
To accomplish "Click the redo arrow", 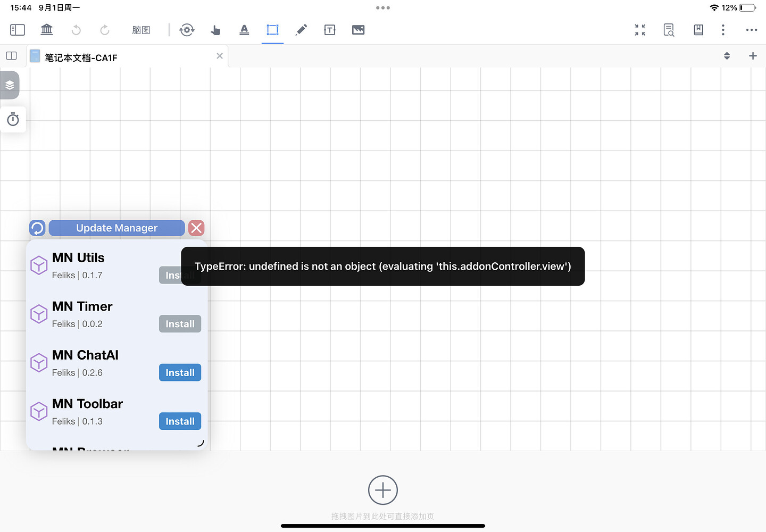I will (x=105, y=30).
